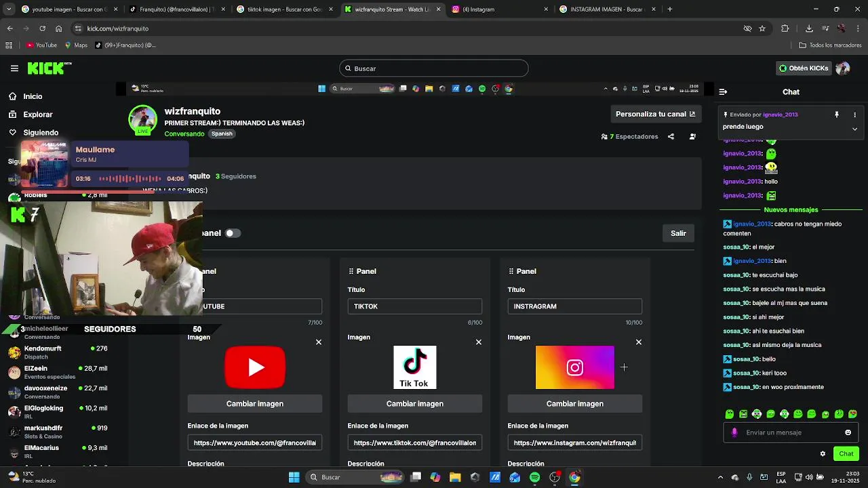Click the TikTok logo thumbnail
Screen dimensions: 868x488
[415, 367]
